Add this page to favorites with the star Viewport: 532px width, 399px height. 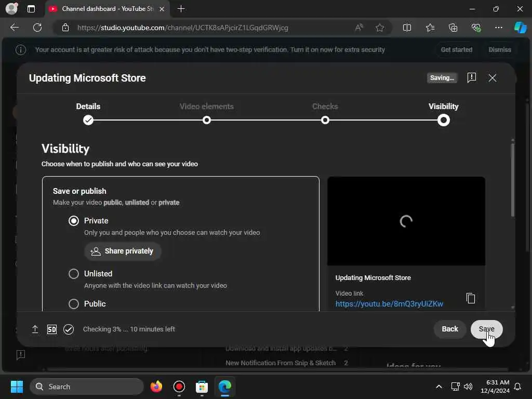coord(380,28)
